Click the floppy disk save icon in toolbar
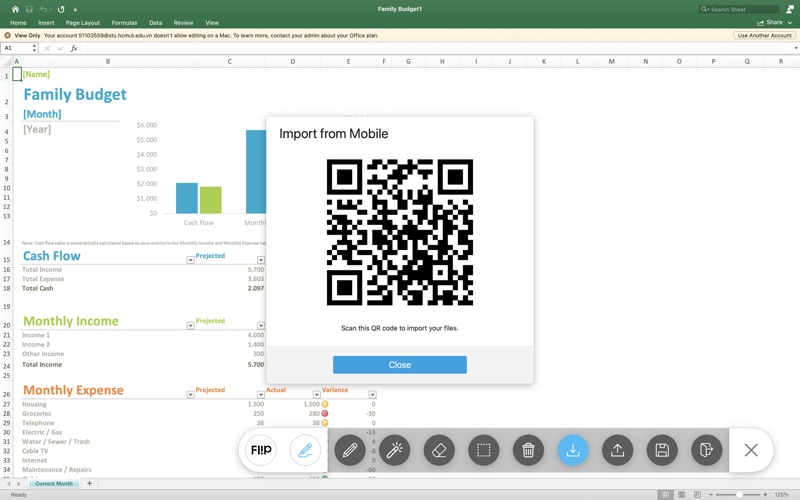 662,450
